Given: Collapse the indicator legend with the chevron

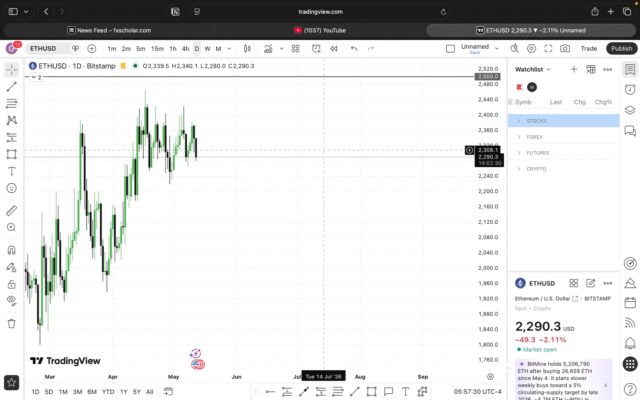Looking at the screenshot, I should 34,77.
